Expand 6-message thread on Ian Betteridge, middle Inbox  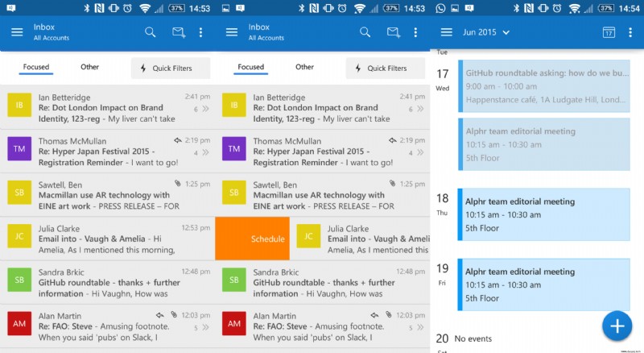coord(416,109)
